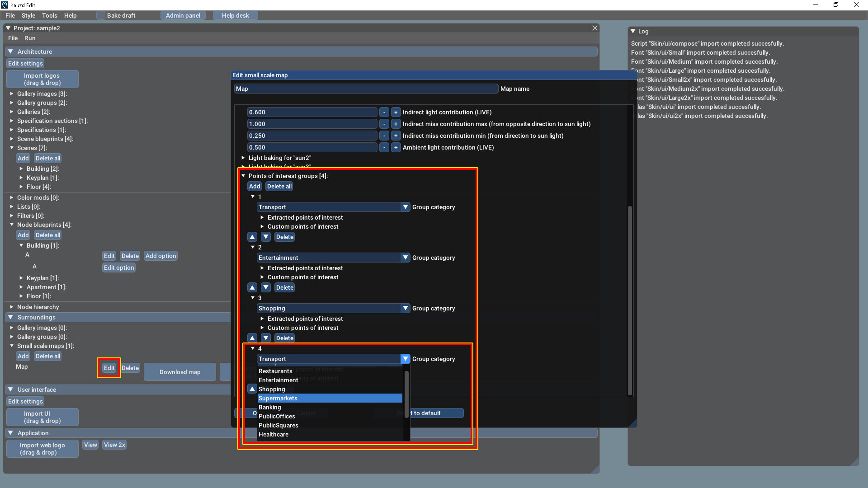Open the Tools menu
This screenshot has height=488, width=868.
coord(50,15)
